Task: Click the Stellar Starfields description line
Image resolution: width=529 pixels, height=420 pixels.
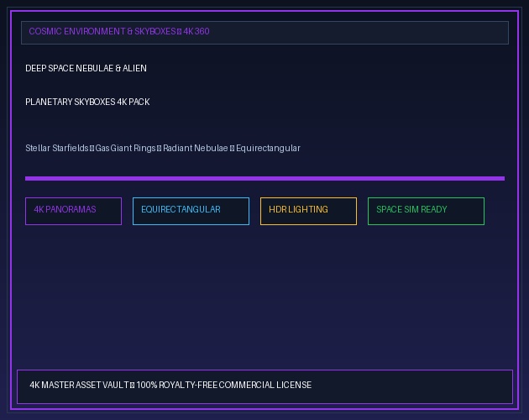Action: coord(163,148)
